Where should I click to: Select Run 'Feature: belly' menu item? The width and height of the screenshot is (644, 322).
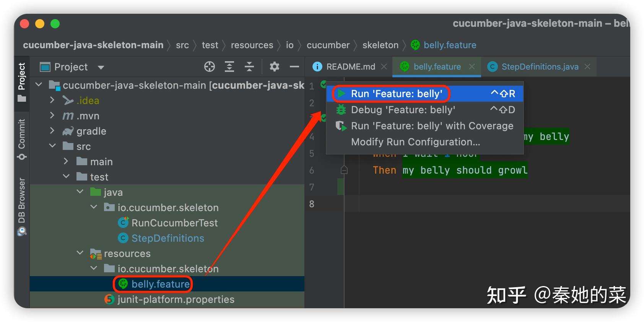click(397, 94)
